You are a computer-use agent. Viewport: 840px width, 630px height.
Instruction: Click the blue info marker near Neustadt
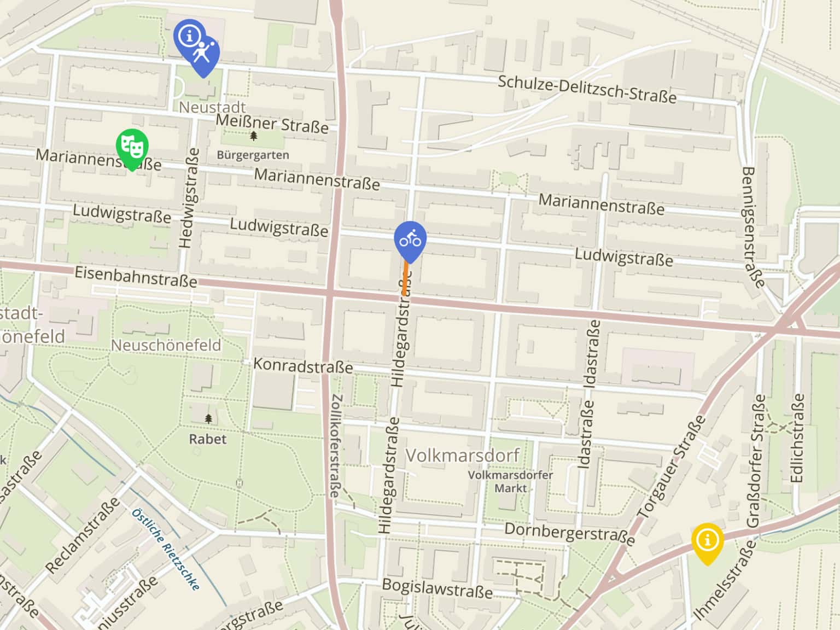pyautogui.click(x=189, y=36)
